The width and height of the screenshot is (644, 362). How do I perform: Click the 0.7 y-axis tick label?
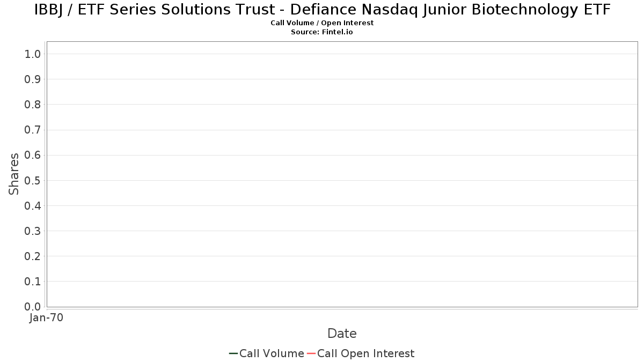pyautogui.click(x=33, y=130)
